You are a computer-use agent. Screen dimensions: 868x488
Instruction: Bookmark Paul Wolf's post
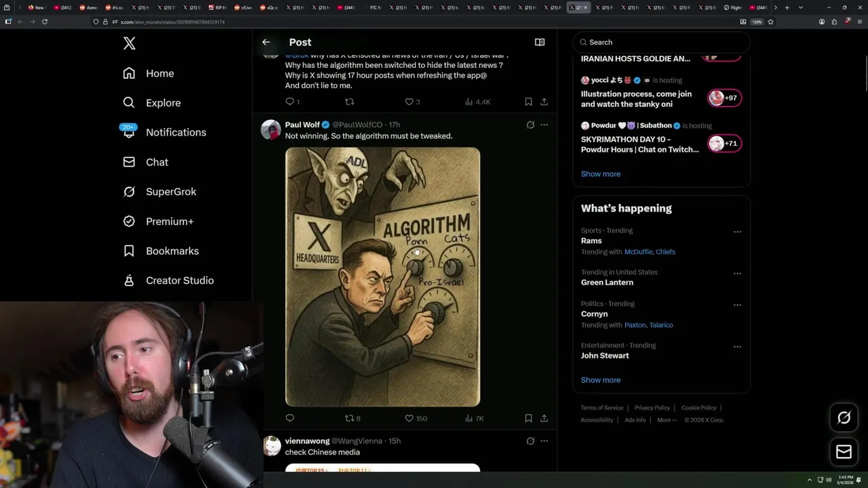point(528,418)
